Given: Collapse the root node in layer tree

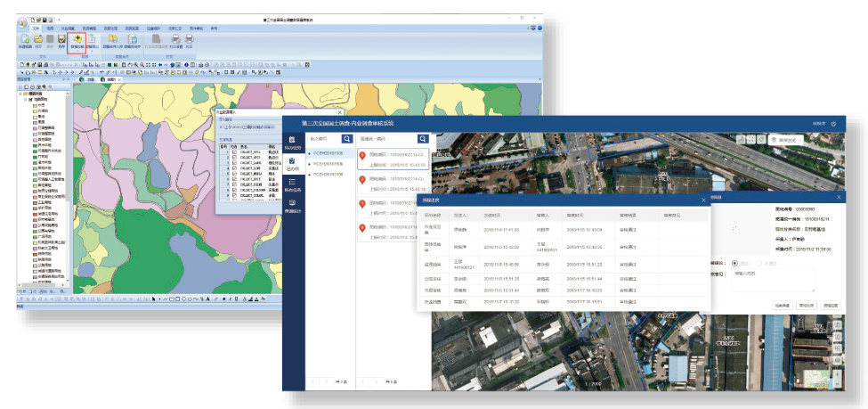Looking at the screenshot, I should (20, 92).
